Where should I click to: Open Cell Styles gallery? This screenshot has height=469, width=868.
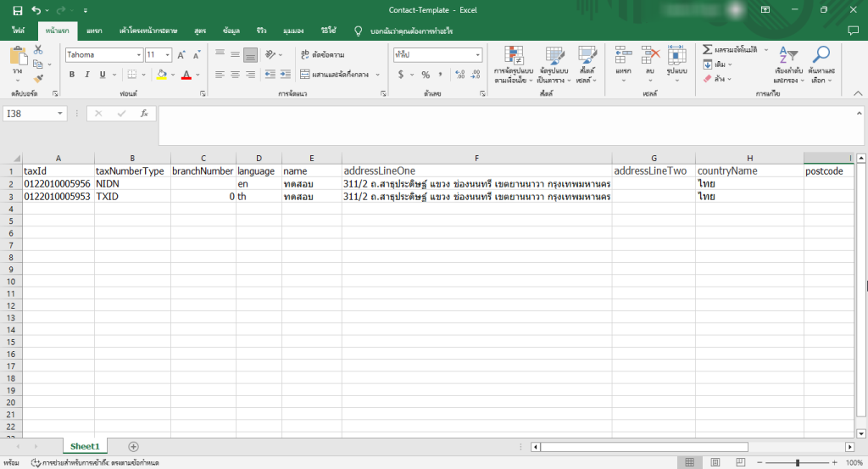pyautogui.click(x=587, y=64)
